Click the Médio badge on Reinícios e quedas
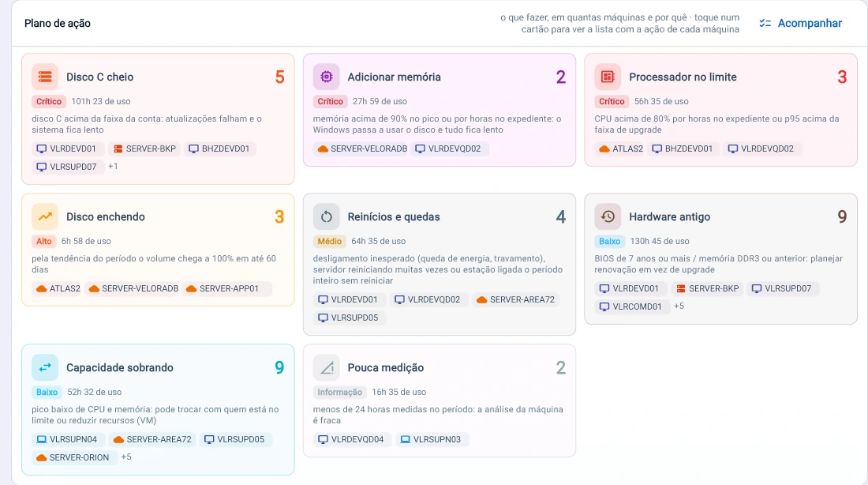 (329, 241)
